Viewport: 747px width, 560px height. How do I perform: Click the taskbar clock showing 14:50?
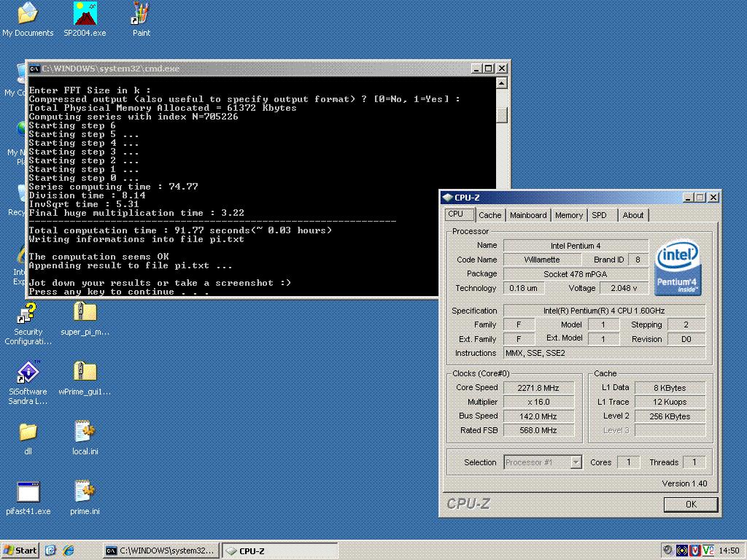pyautogui.click(x=729, y=551)
